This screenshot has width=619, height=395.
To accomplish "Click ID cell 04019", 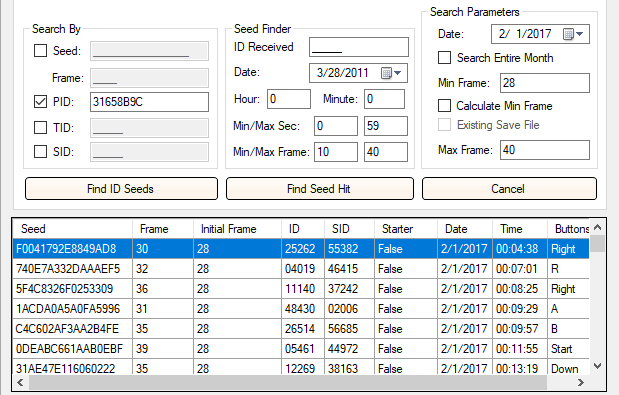I will 303,269.
